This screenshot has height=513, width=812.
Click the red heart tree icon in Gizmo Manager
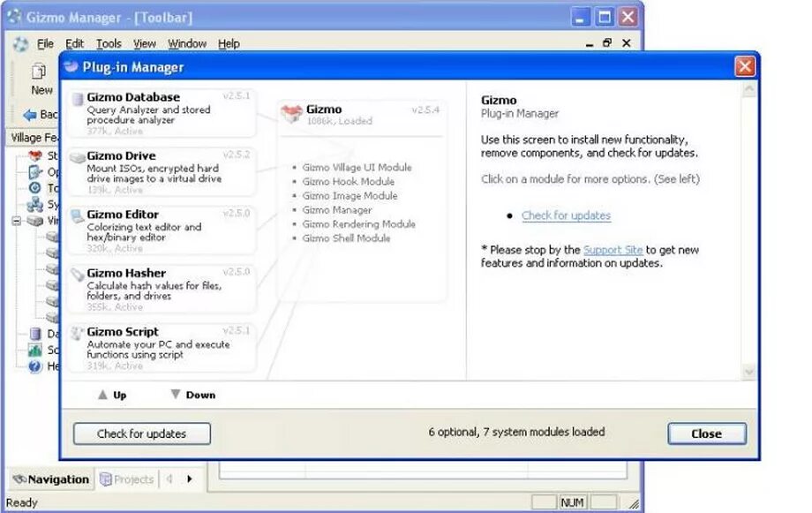[34, 155]
